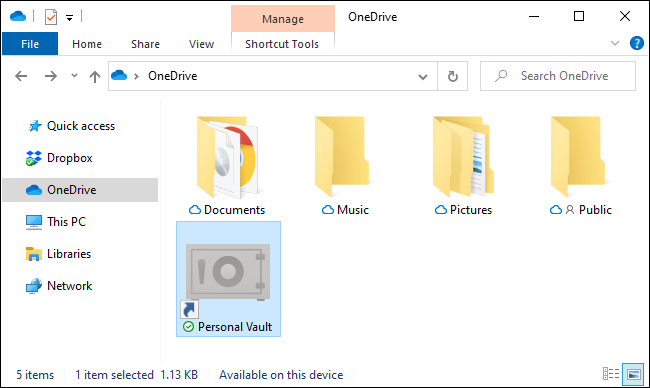Open recent locations dropdown arrow
Screen dimensions: 650x388
click(x=74, y=75)
